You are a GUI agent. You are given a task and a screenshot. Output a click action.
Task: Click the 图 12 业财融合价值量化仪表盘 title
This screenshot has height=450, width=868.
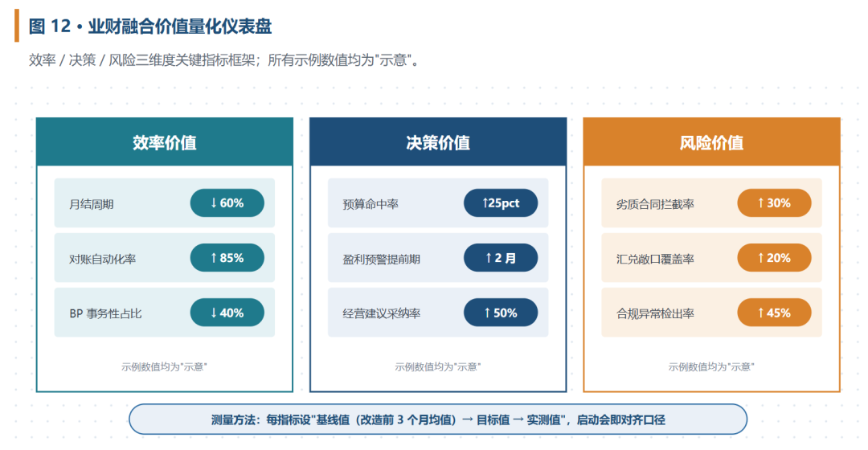[x=150, y=26]
